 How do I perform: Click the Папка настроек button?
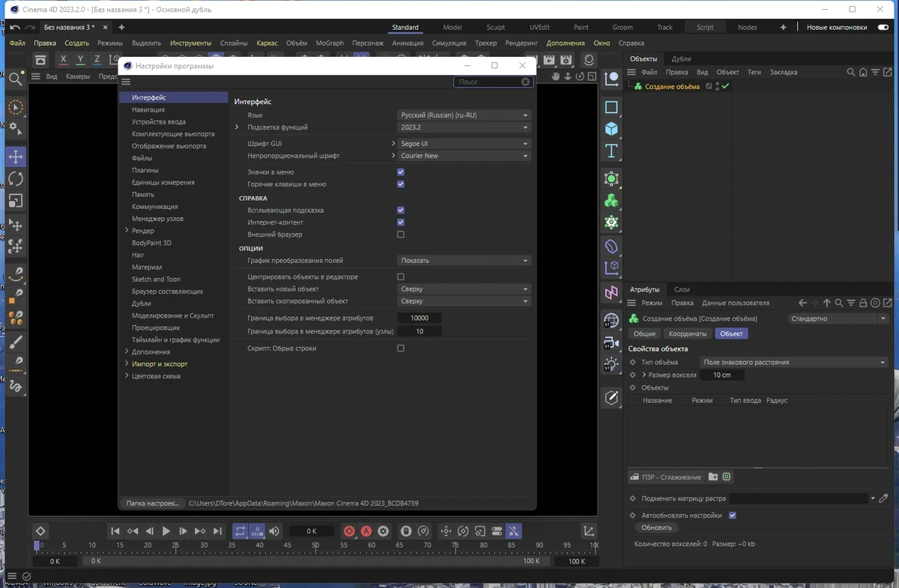[152, 503]
